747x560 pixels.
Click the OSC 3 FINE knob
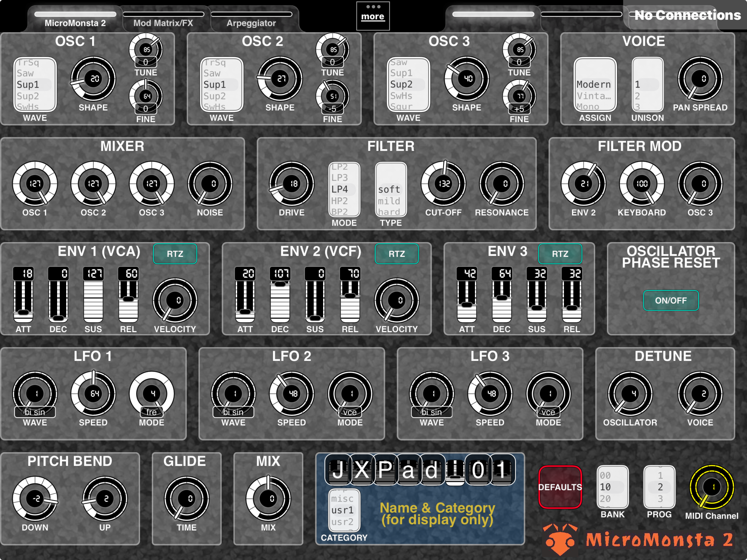pyautogui.click(x=519, y=96)
